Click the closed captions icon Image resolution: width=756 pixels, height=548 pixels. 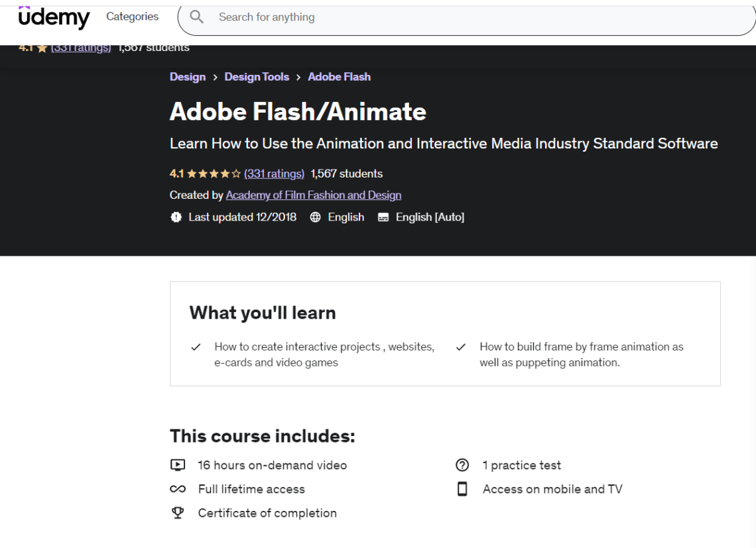coord(383,217)
